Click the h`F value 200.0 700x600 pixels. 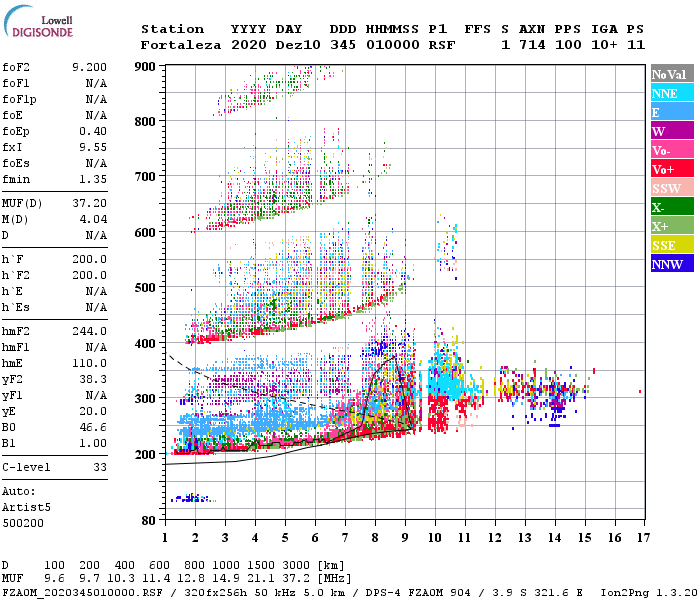point(89,259)
